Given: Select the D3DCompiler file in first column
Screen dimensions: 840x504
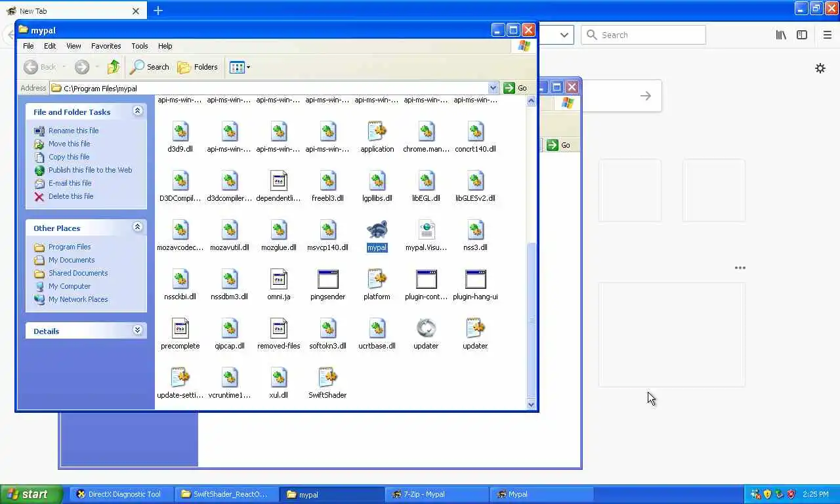Looking at the screenshot, I should (x=180, y=180).
